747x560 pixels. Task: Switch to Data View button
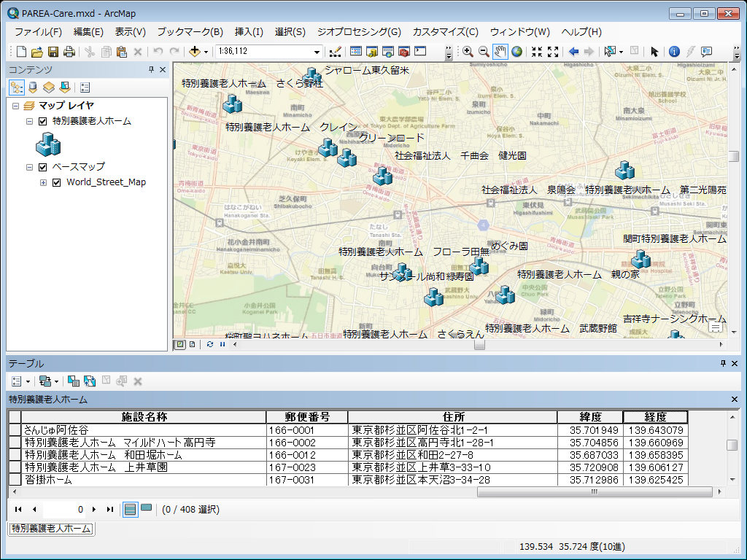coord(180,344)
